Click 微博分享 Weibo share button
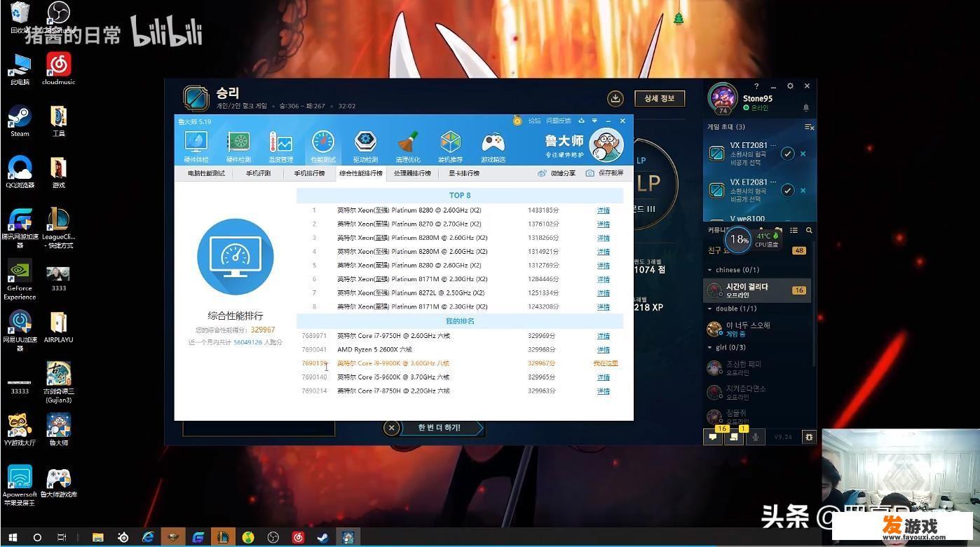 [x=557, y=173]
